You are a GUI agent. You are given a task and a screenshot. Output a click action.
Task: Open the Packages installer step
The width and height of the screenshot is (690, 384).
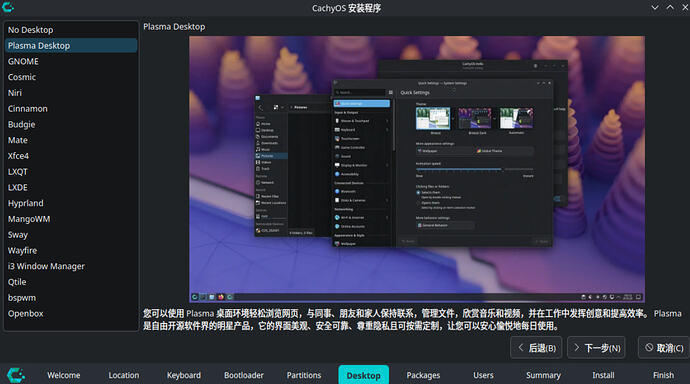click(x=423, y=375)
